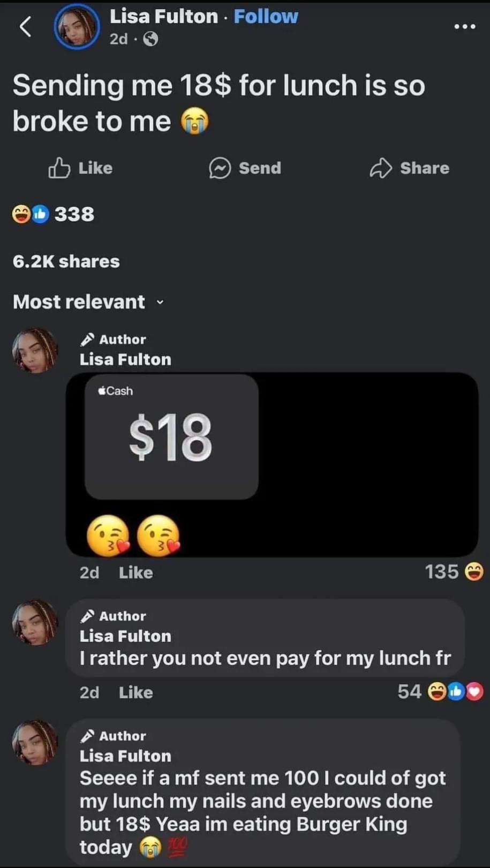The image size is (490, 868).
Task: View 135 reactions on image comment
Action: coord(454,572)
